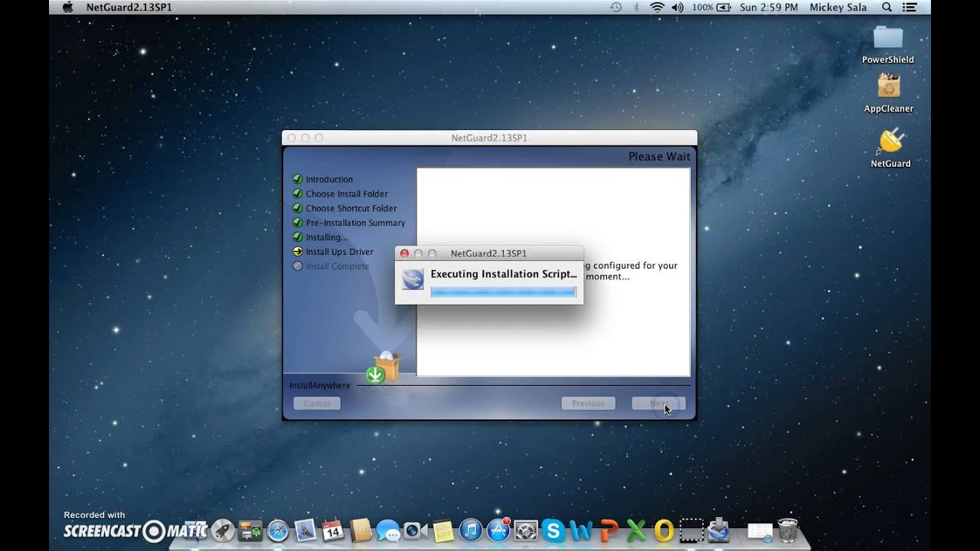Open System Preferences in the dock
Image resolution: width=980 pixels, height=551 pixels.
526,530
